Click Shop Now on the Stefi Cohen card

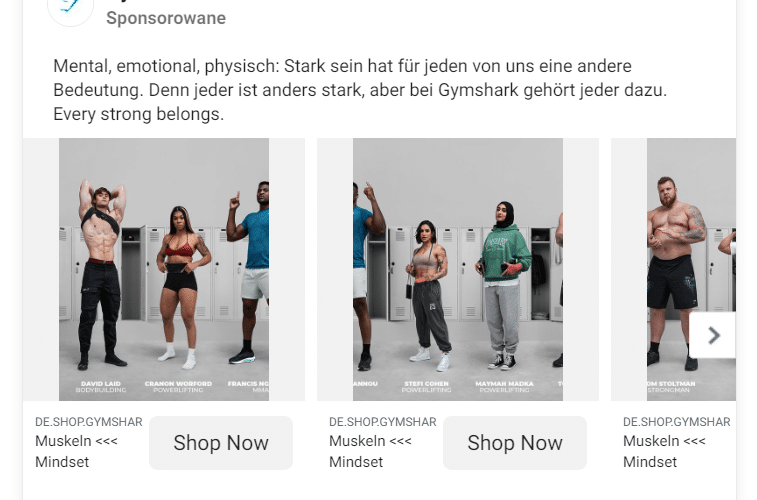coord(515,443)
